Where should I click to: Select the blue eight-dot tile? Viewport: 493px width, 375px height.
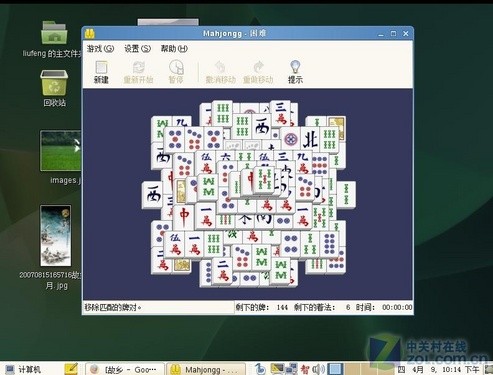[329, 244]
